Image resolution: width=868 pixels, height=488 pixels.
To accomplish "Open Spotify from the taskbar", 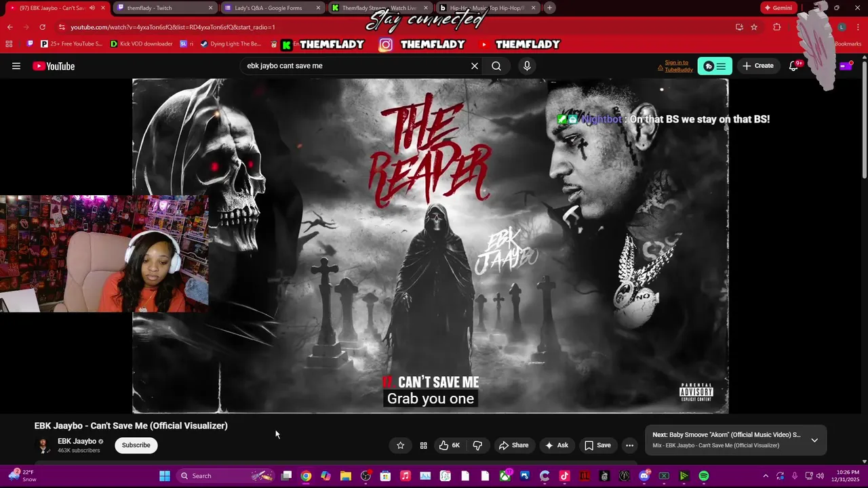I will 704,476.
